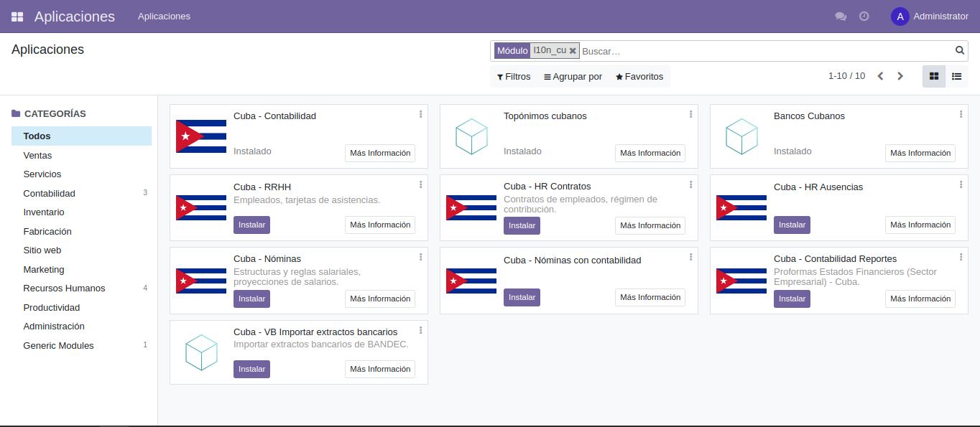Open the Favoritos dropdown
The image size is (980, 427).
(639, 76)
